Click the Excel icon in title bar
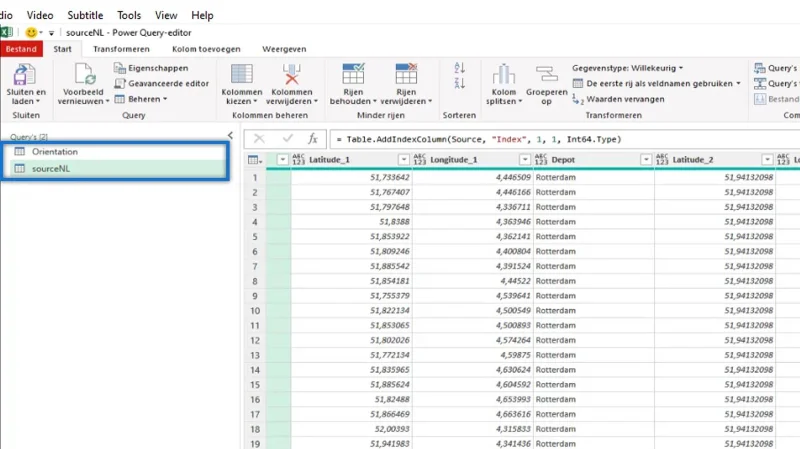 pyautogui.click(x=6, y=32)
